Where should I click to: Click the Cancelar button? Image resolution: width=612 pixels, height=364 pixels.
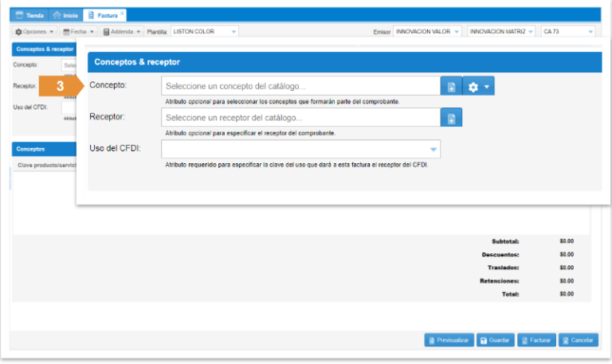pyautogui.click(x=579, y=340)
